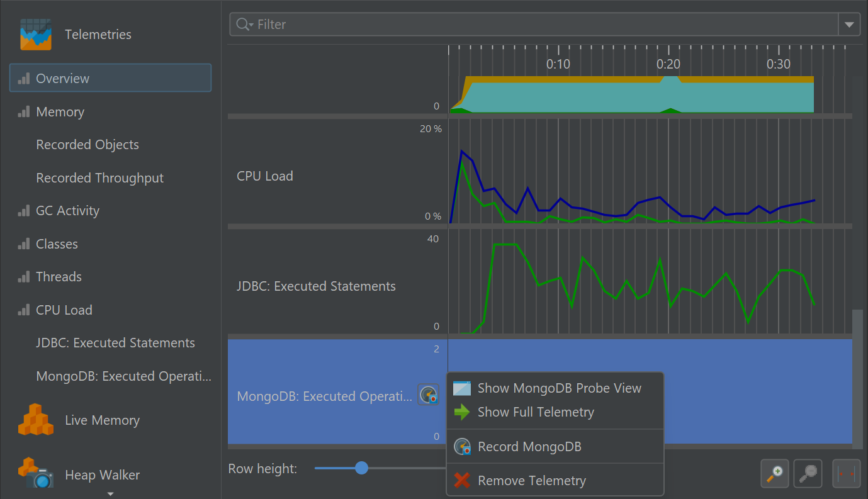Open the Heap Walker camera icon

coord(35,474)
